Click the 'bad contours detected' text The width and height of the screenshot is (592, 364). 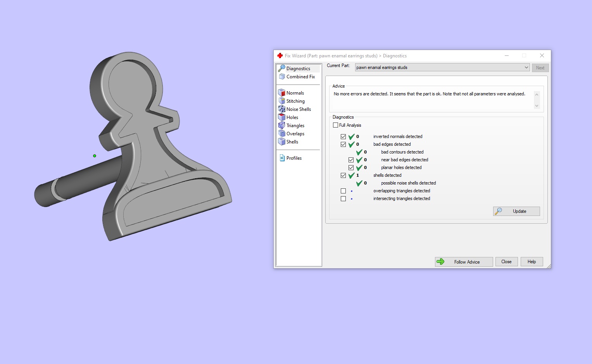402,152
